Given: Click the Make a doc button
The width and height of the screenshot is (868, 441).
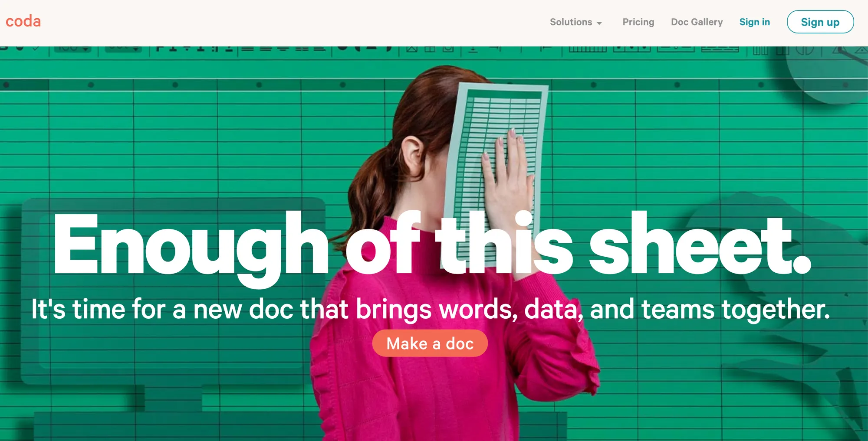Looking at the screenshot, I should (430, 343).
